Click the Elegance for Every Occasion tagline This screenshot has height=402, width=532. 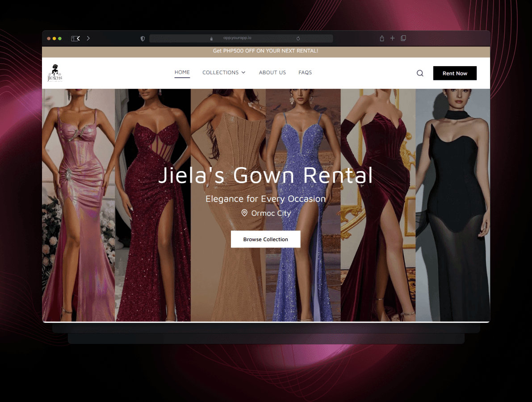[265, 199]
